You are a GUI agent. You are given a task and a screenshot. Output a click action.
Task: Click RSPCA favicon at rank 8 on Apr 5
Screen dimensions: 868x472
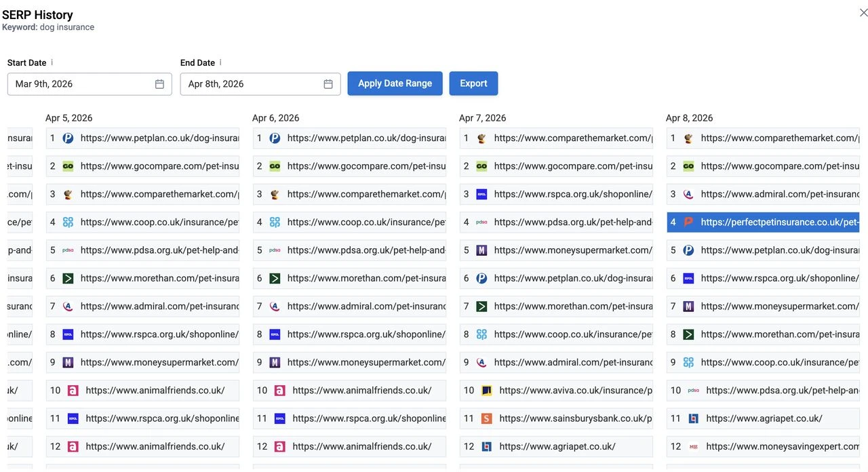68,334
